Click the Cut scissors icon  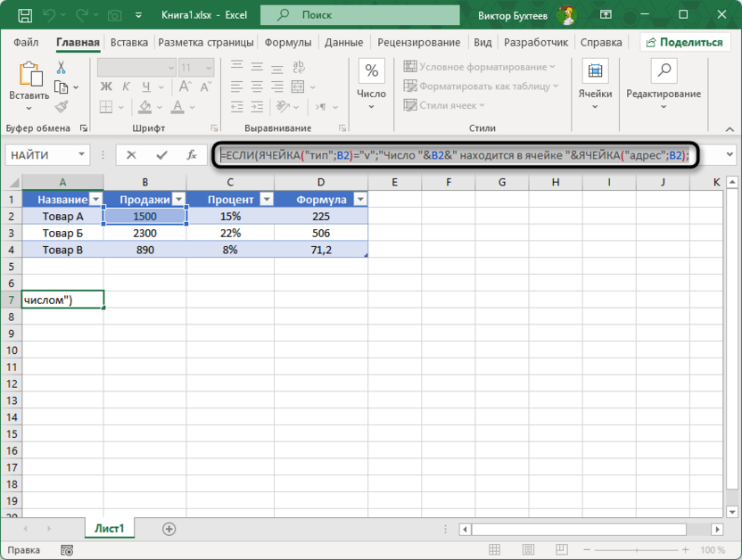pos(62,69)
